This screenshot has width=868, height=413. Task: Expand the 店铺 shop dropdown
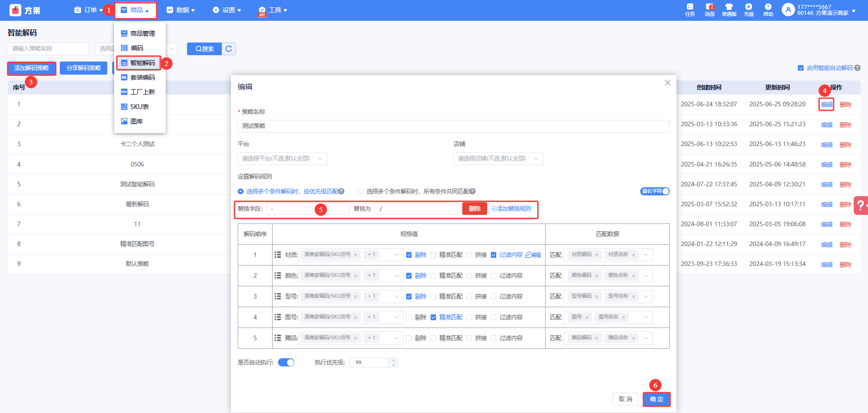point(498,159)
